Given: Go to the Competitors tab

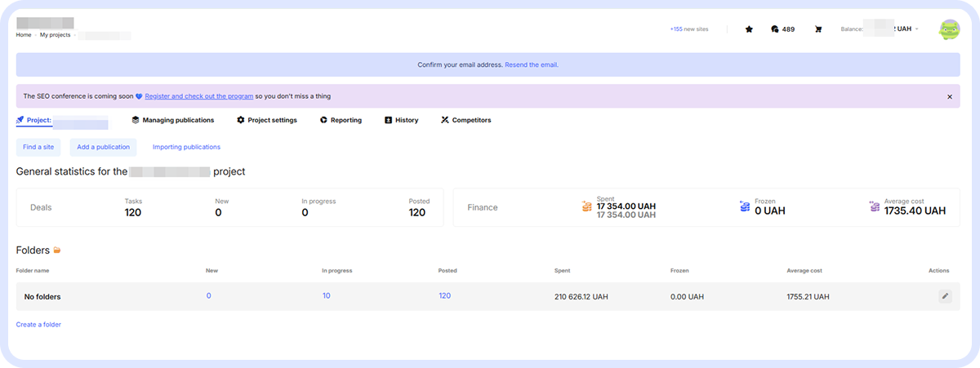Looking at the screenshot, I should pyautogui.click(x=465, y=120).
